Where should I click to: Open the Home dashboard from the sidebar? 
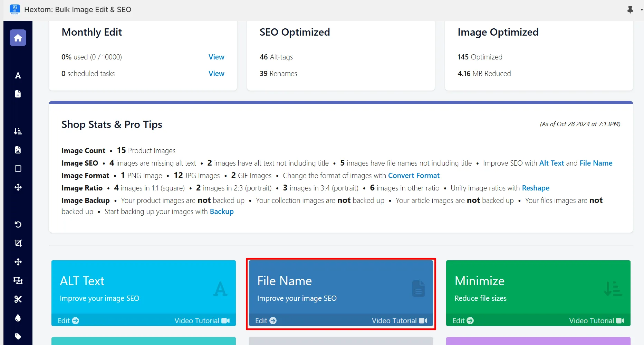tap(18, 38)
